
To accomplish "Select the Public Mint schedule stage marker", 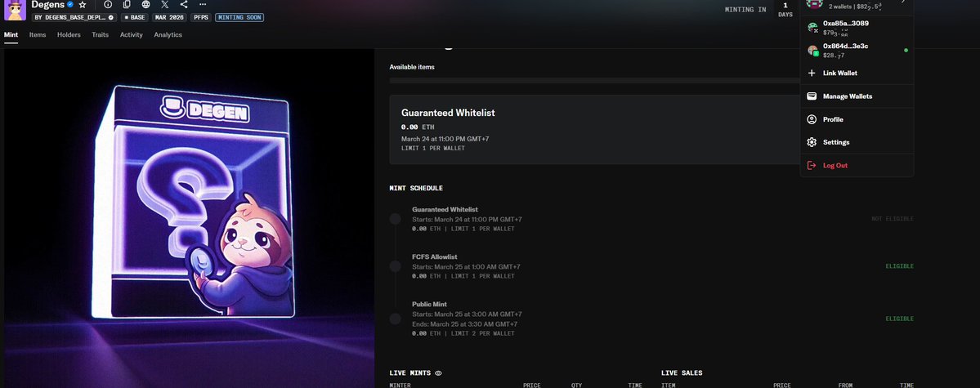I will tap(395, 319).
